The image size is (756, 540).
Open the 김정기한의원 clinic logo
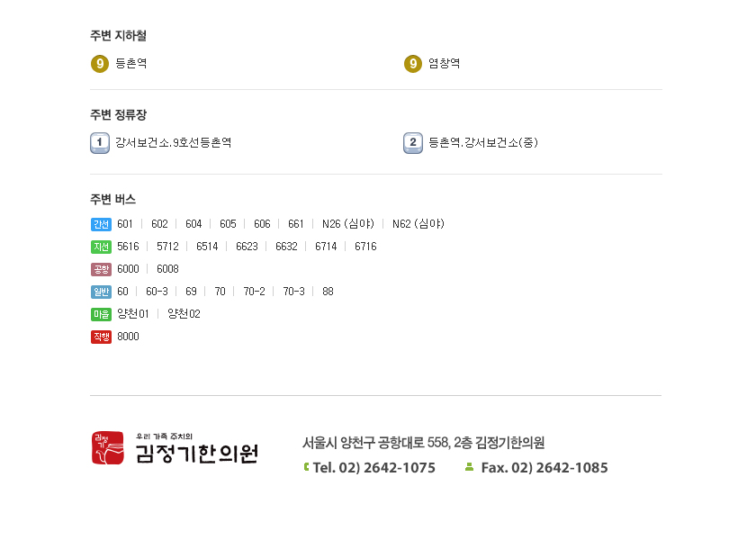(x=175, y=448)
